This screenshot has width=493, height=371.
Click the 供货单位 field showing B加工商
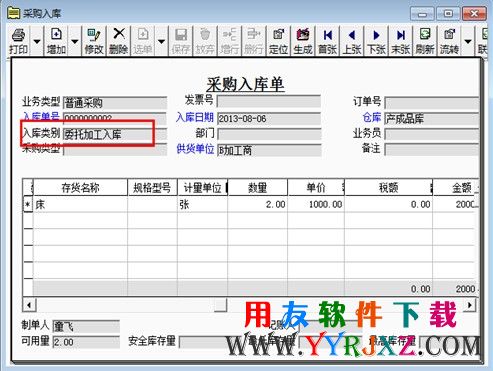tap(269, 150)
